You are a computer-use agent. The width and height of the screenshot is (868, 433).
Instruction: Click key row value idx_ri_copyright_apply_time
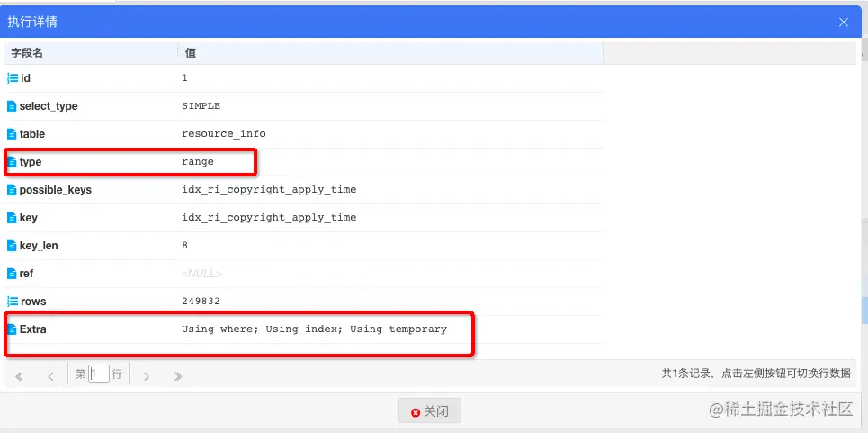(269, 217)
